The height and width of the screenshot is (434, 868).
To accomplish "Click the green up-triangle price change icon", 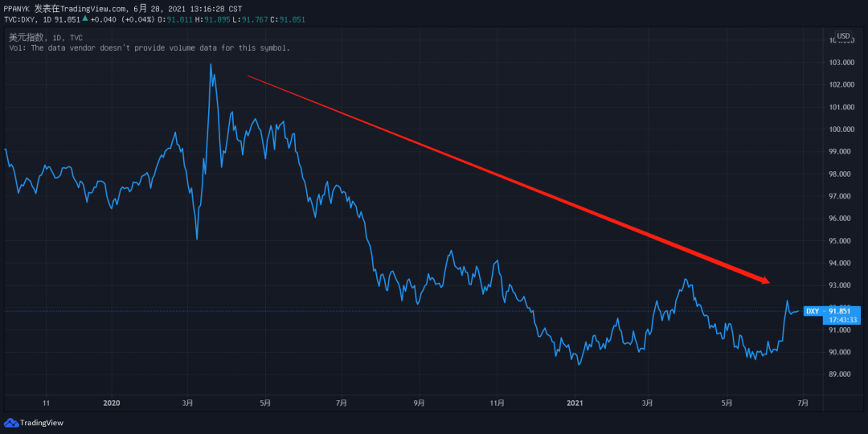I will pos(84,19).
